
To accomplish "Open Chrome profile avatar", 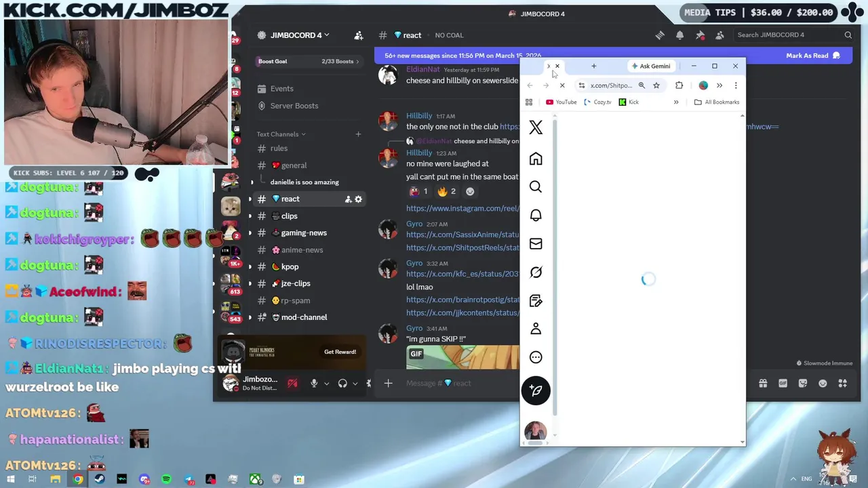I will 703,85.
